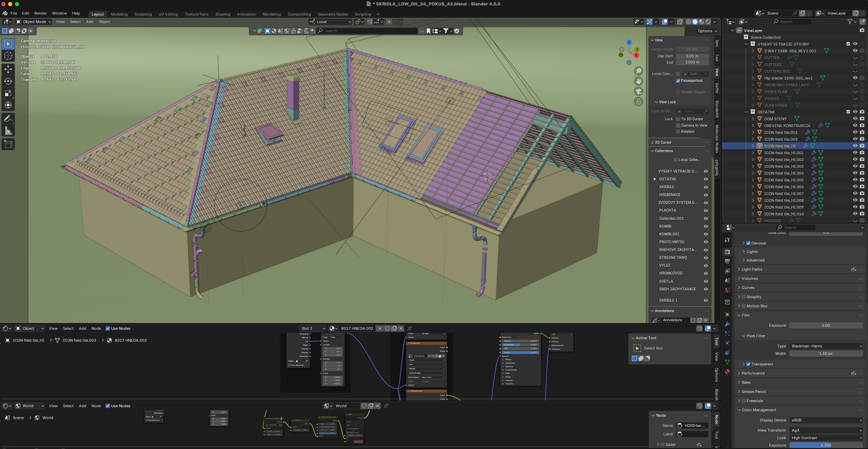868x449 pixels.
Task: Expand the Light Paths panel
Action: 752,269
